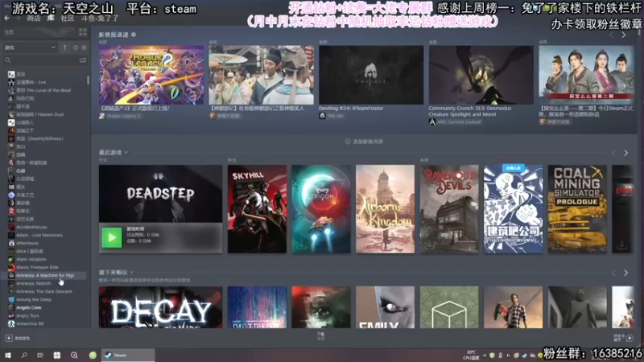Image resolution: width=644 pixels, height=362 pixels.
Task: Open friends and chat plus icon
Action: click(630, 338)
